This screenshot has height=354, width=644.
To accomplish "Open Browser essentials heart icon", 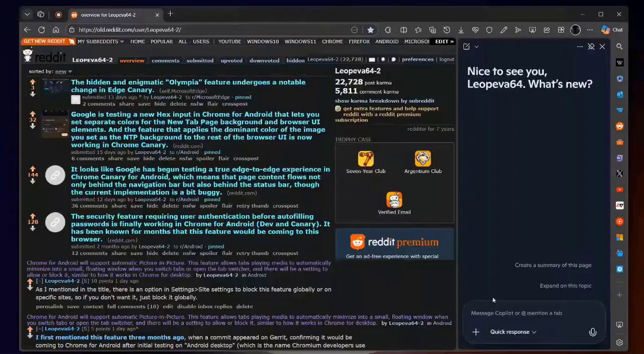I will click(x=475, y=30).
